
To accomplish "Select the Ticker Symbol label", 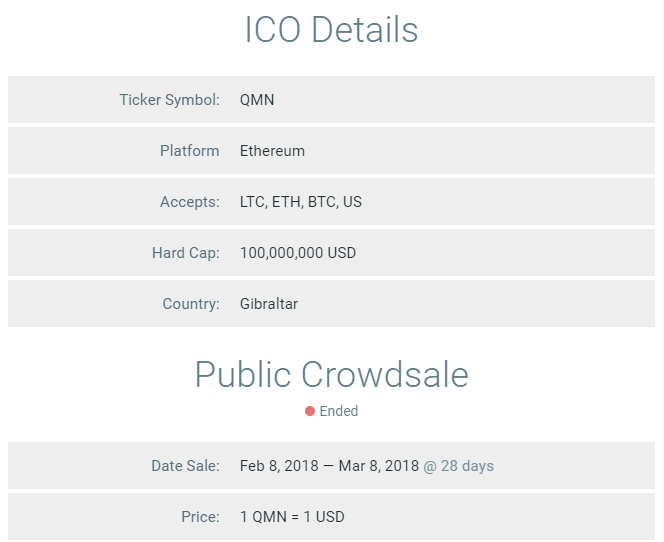I will 169,100.
